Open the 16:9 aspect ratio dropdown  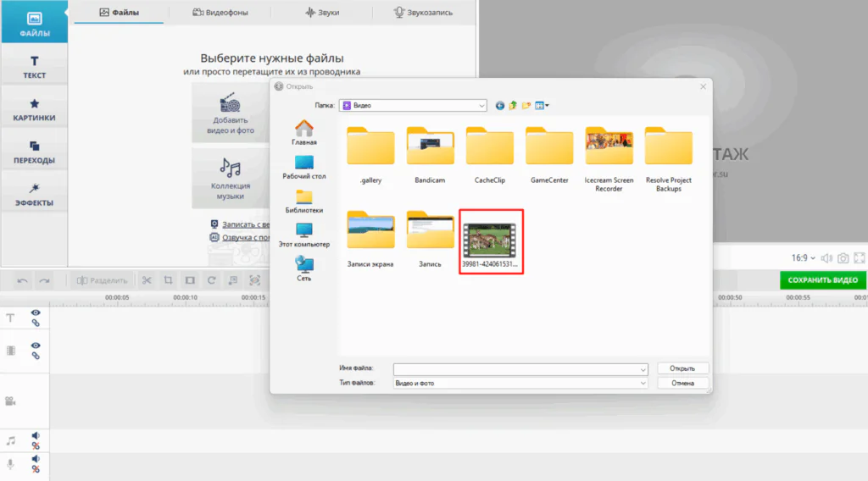coord(803,257)
